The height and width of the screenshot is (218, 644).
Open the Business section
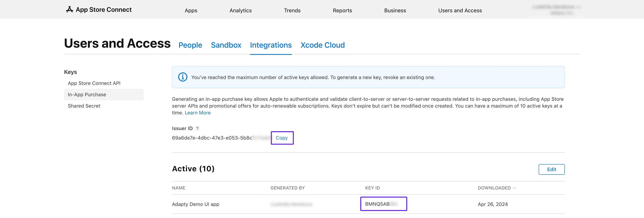pyautogui.click(x=395, y=10)
